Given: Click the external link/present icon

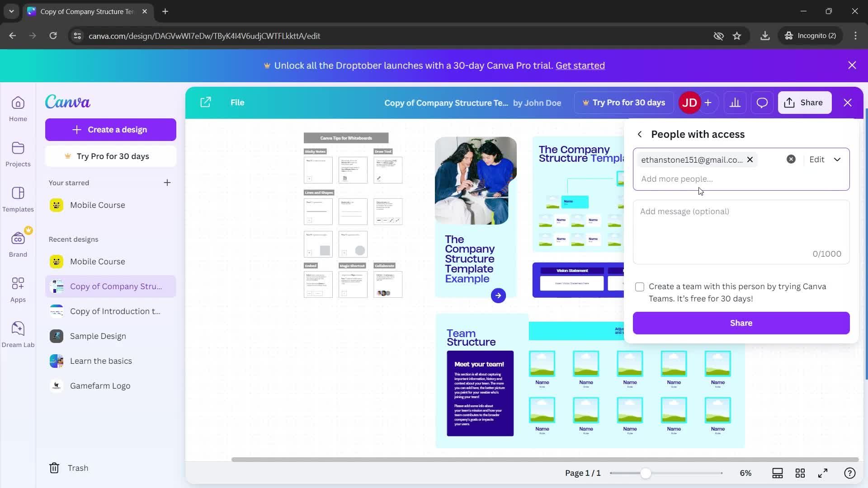Looking at the screenshot, I should pos(206,102).
